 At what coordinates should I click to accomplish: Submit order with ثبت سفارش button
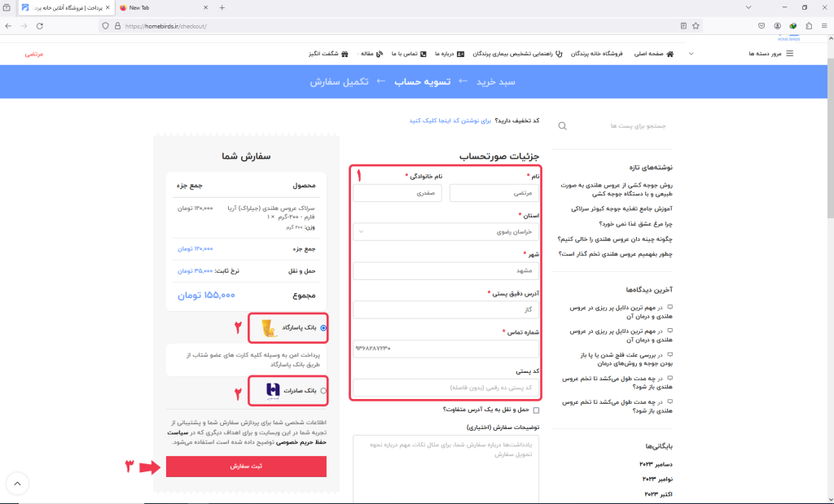pyautogui.click(x=246, y=467)
